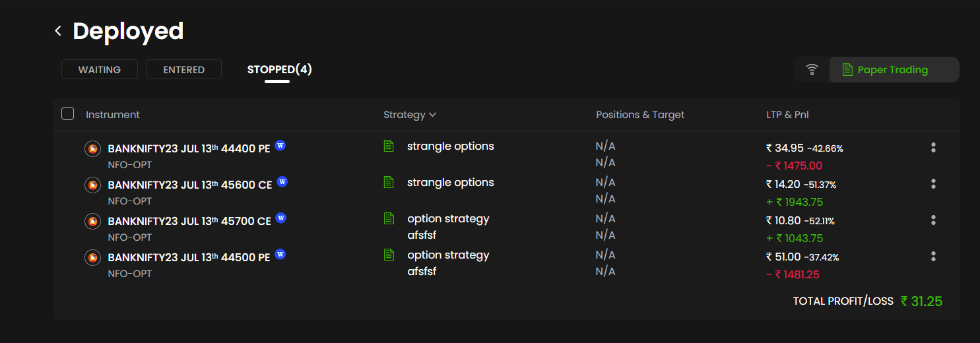Click the document icon beside first strangle options
Viewport: 980px width, 343px height.
[x=389, y=146]
